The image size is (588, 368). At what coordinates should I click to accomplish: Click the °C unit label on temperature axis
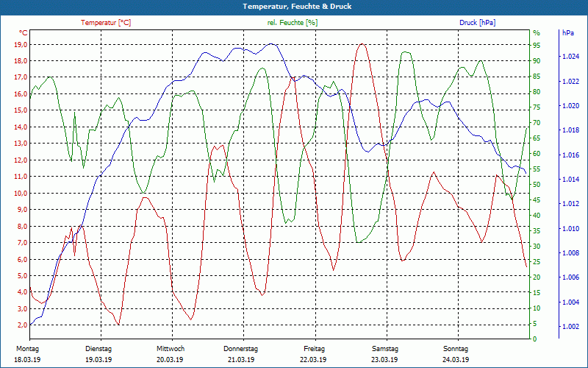[23, 33]
